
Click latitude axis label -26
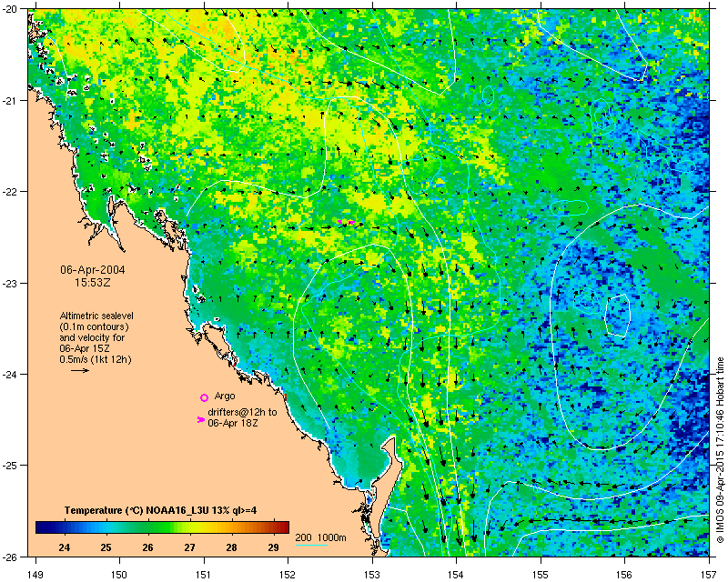10,557
